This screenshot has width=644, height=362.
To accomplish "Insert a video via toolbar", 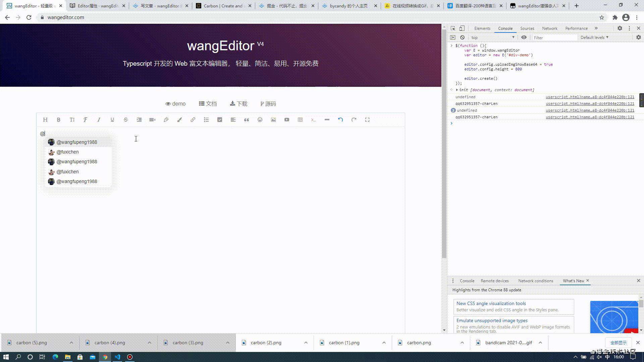I will (287, 120).
